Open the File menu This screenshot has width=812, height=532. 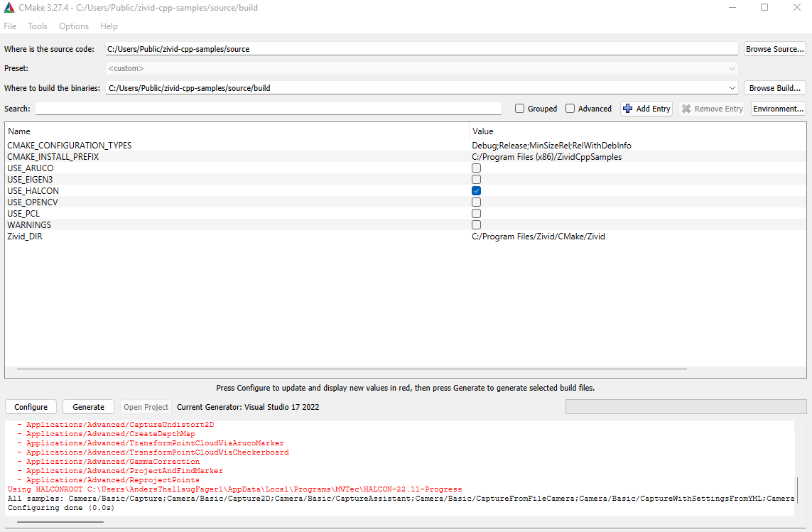tap(10, 26)
